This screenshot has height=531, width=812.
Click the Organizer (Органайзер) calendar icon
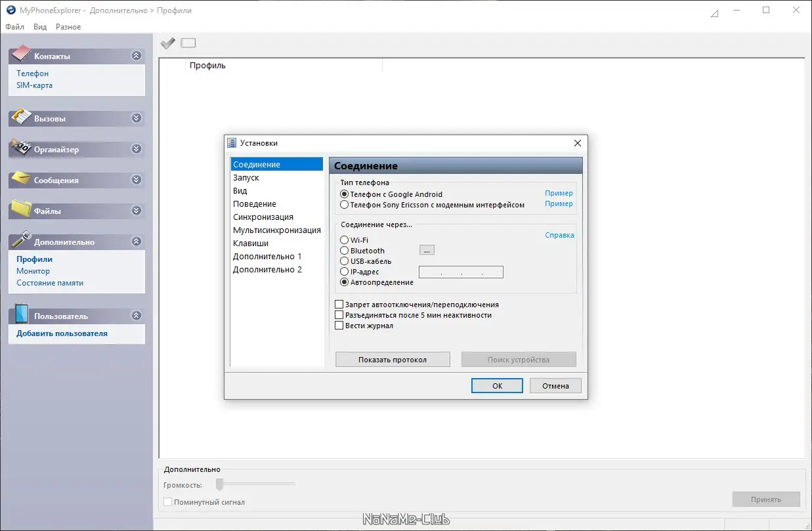[x=22, y=148]
